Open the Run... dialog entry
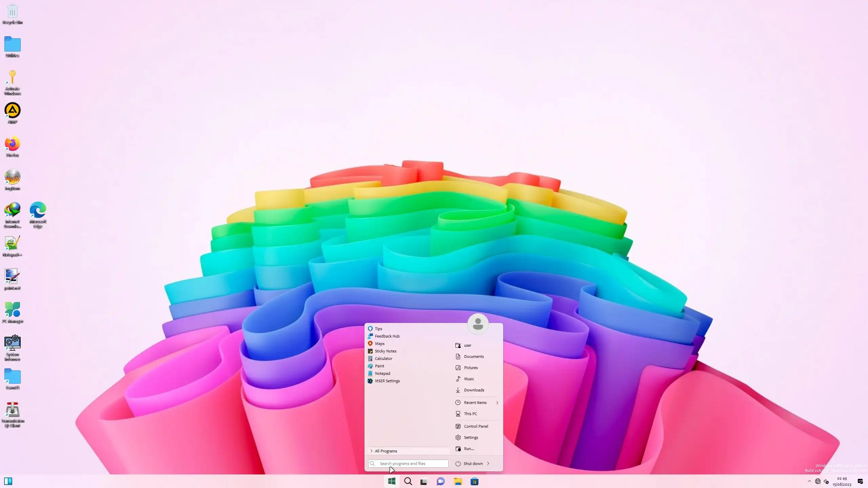Screen dimensions: 868x488 tap(469, 449)
